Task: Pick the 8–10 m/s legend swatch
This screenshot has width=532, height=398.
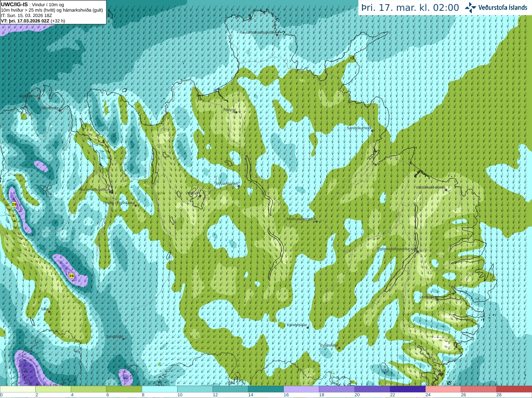Action: [x=160, y=389]
